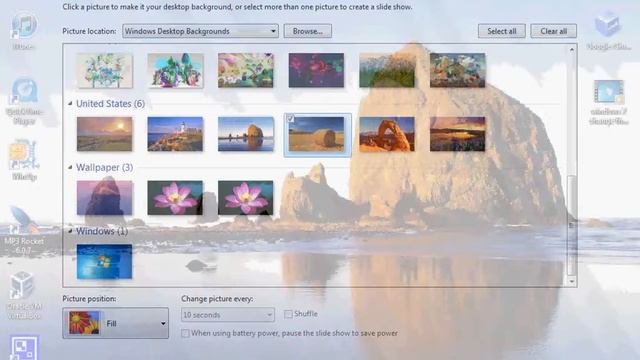Select the first pastel tree artwork thumbnail in top row
The height and width of the screenshot is (360, 640).
click(104, 70)
